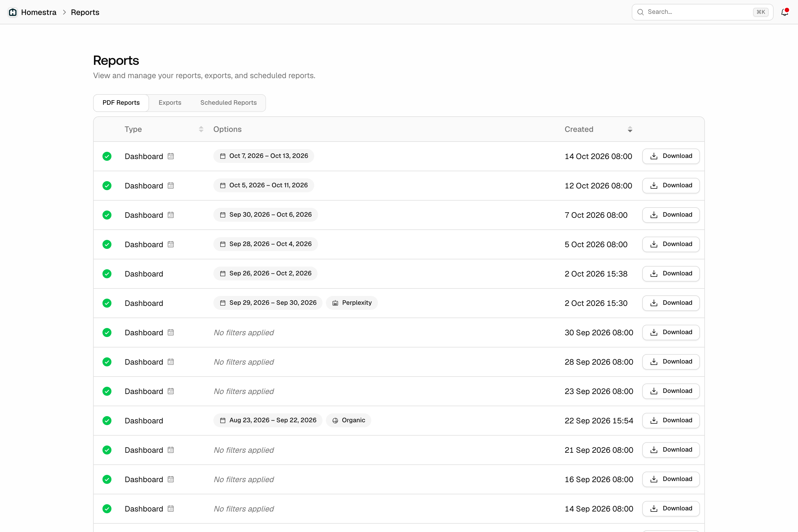
Task: Download the 28 Sep 2026 report
Action: point(671,362)
